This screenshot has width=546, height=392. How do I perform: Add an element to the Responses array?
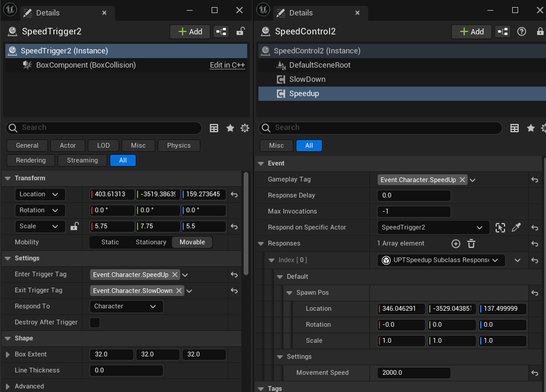[455, 243]
